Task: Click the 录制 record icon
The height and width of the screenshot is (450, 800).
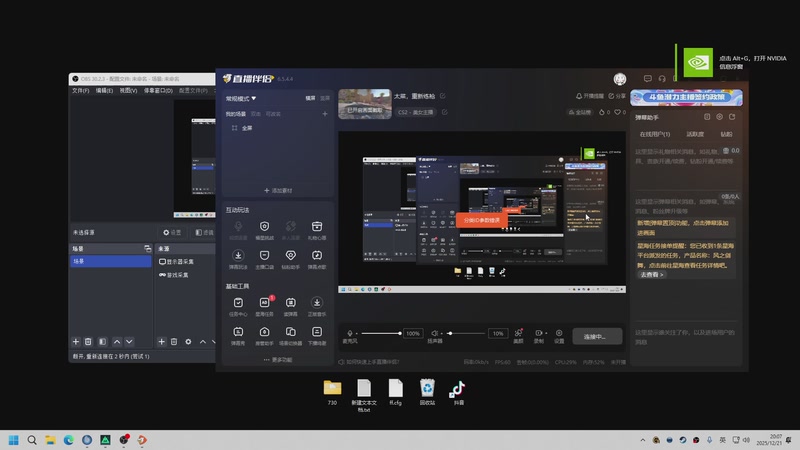Action: click(538, 333)
